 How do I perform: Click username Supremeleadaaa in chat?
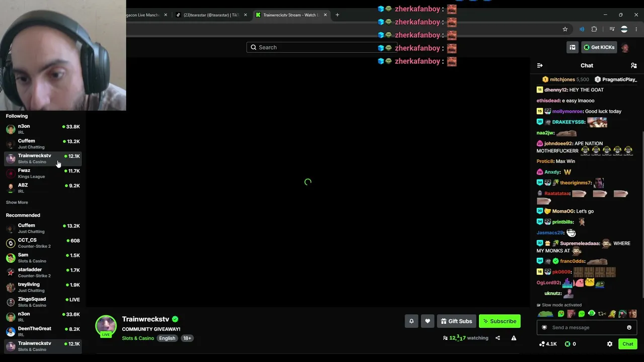click(x=580, y=243)
